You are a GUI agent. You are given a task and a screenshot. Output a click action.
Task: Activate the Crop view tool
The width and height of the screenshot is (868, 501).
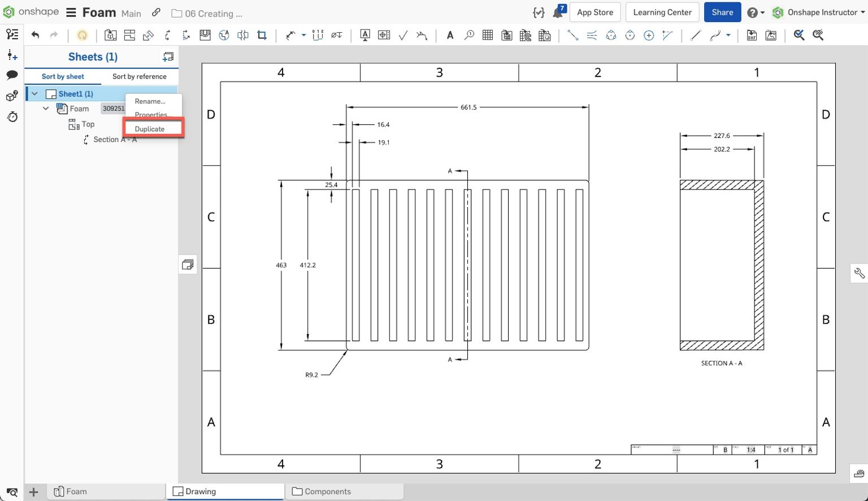pyautogui.click(x=261, y=35)
